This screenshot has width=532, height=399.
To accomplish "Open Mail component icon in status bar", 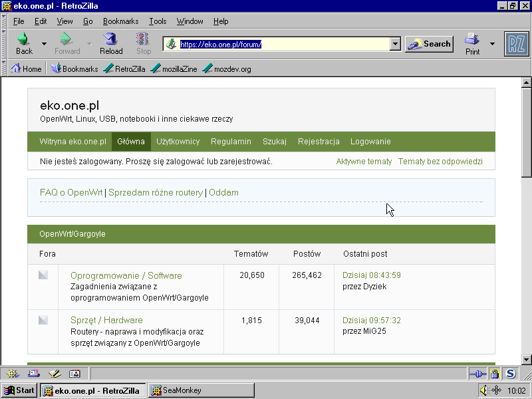I will coord(34,374).
